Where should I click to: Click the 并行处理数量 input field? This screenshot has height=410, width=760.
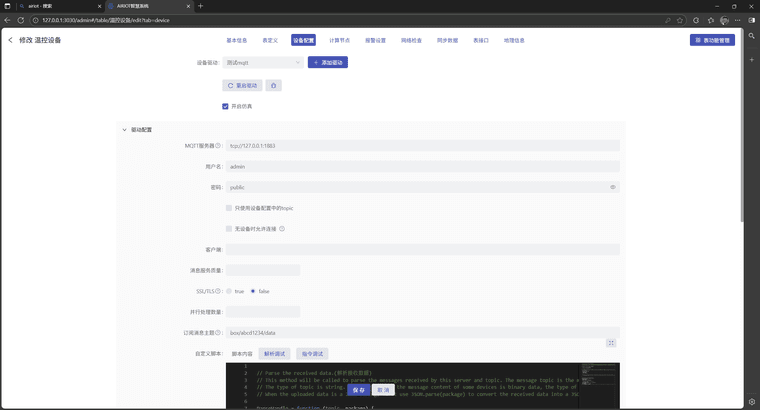click(263, 312)
